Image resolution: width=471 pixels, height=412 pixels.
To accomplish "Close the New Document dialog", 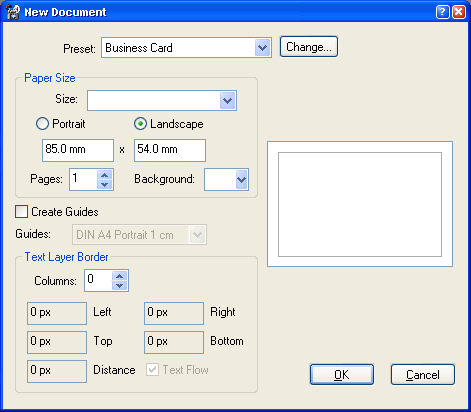I will tap(459, 12).
